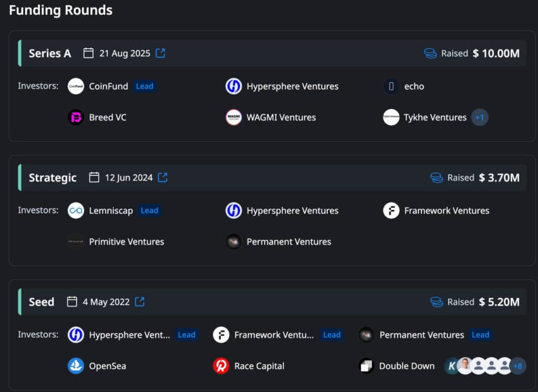Click the angel investor photo avatar
This screenshot has width=538, height=392.
464,366
